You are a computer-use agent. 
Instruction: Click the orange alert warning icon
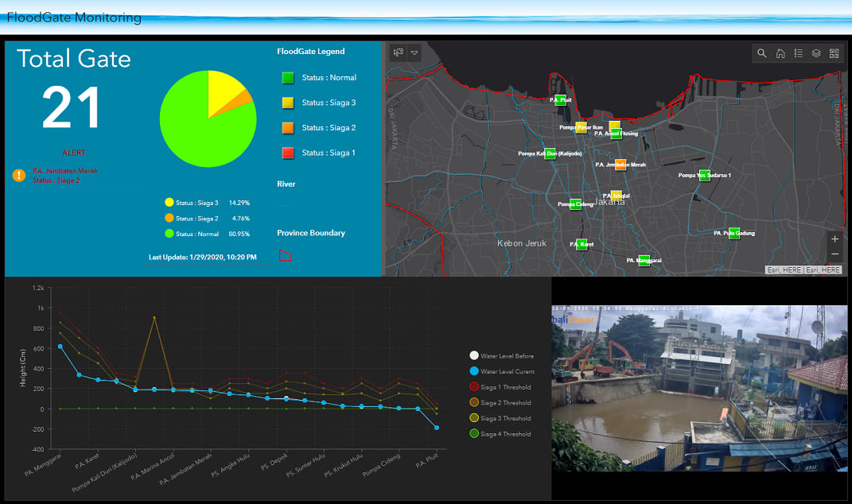(19, 176)
